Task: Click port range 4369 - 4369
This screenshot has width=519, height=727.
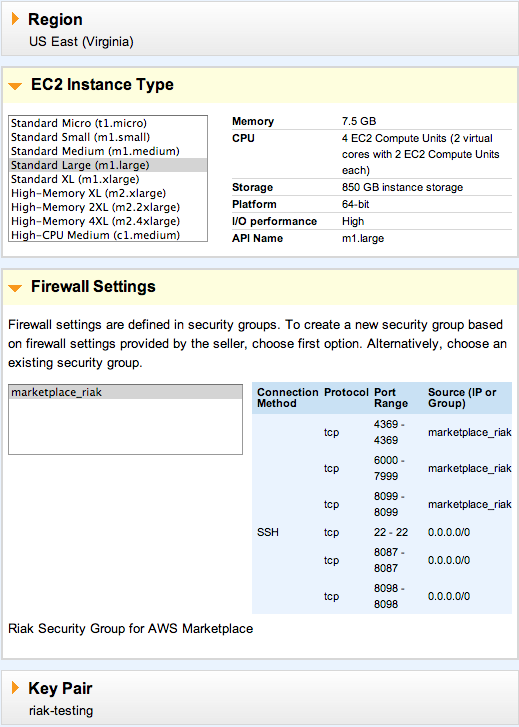Action: [389, 432]
